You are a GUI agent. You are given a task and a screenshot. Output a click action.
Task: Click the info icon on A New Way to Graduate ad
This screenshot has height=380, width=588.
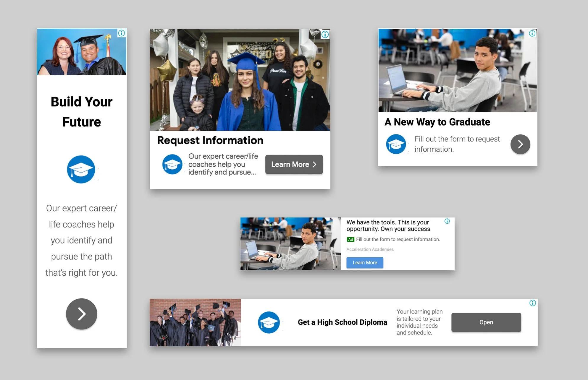click(x=532, y=33)
